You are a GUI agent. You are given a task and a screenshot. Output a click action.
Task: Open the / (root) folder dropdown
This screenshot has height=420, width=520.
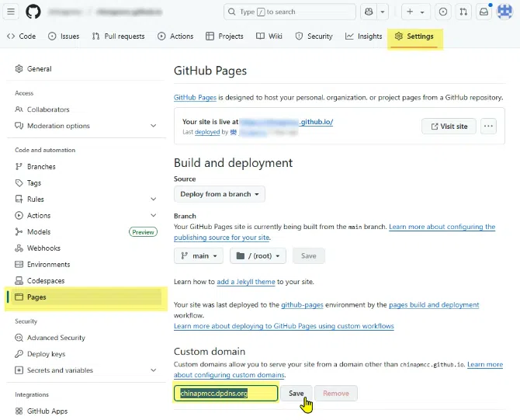[x=258, y=255]
